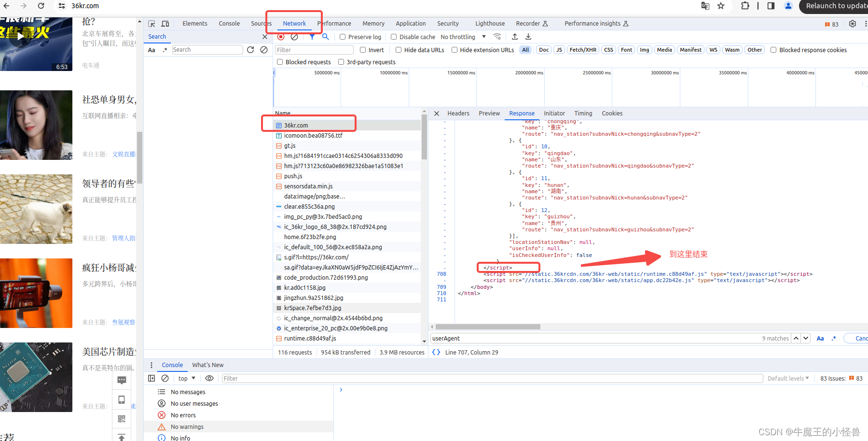Viewport: 868px width, 441px height.
Task: Toggle the device toolbar icon
Action: pyautogui.click(x=165, y=24)
